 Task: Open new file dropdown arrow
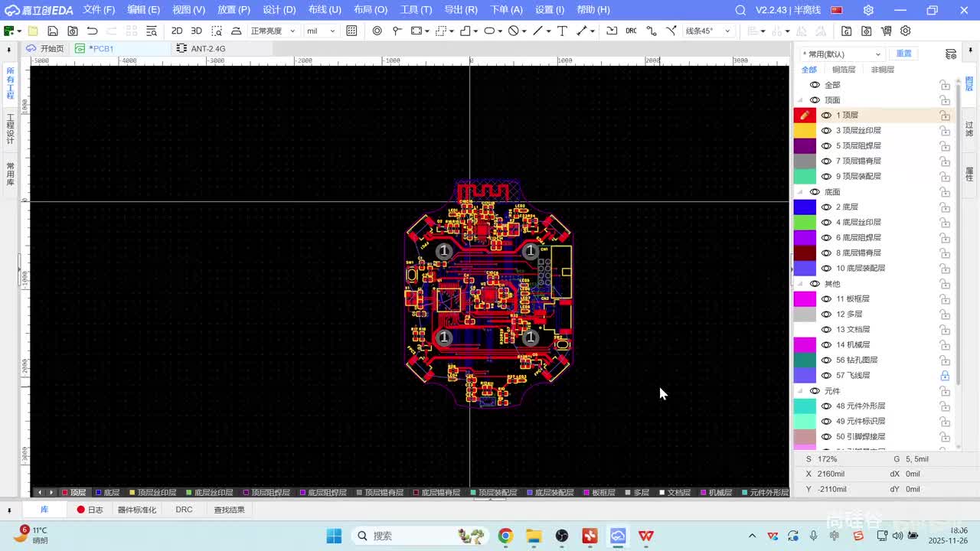pyautogui.click(x=18, y=31)
